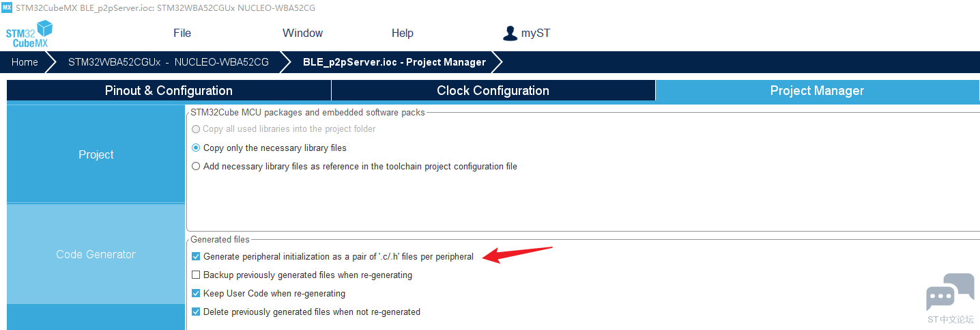The width and height of the screenshot is (980, 330).
Task: Click the ST forum chat bubble icon
Action: pos(950,292)
